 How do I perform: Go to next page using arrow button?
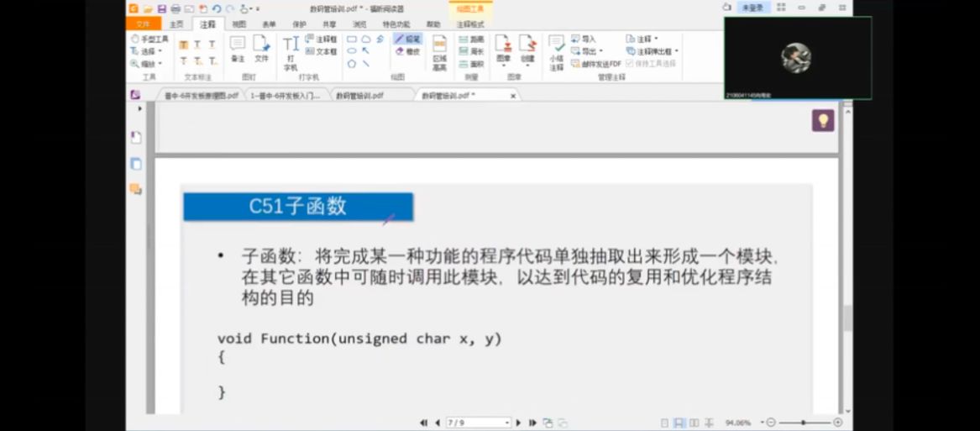[518, 423]
